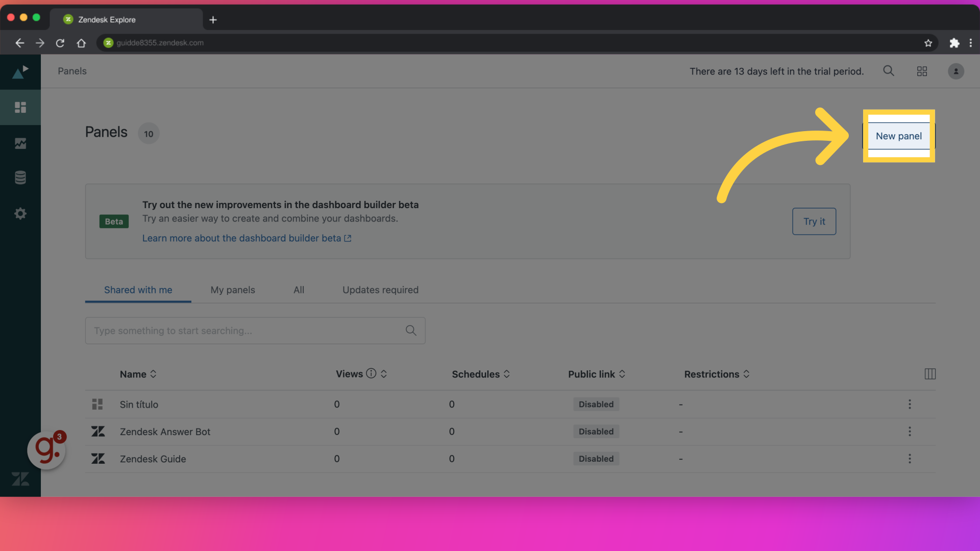Open the Sin título panel
980x551 pixels.
coord(139,404)
